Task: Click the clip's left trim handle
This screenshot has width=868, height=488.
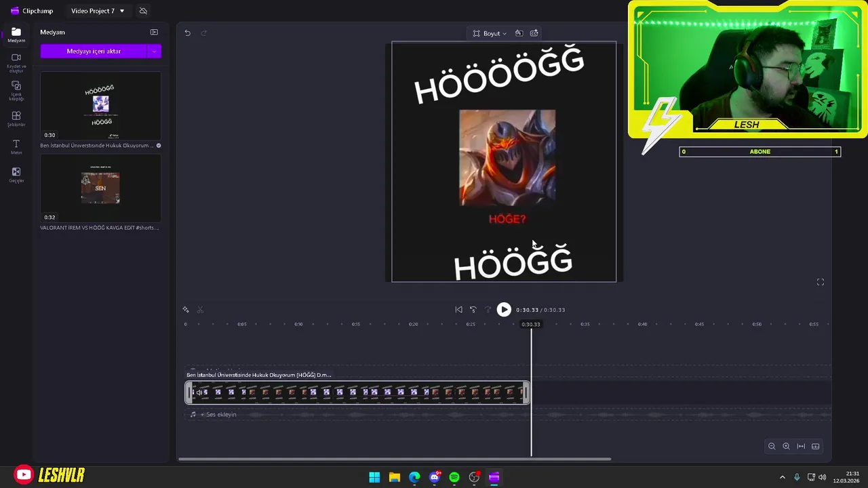Action: tap(189, 392)
